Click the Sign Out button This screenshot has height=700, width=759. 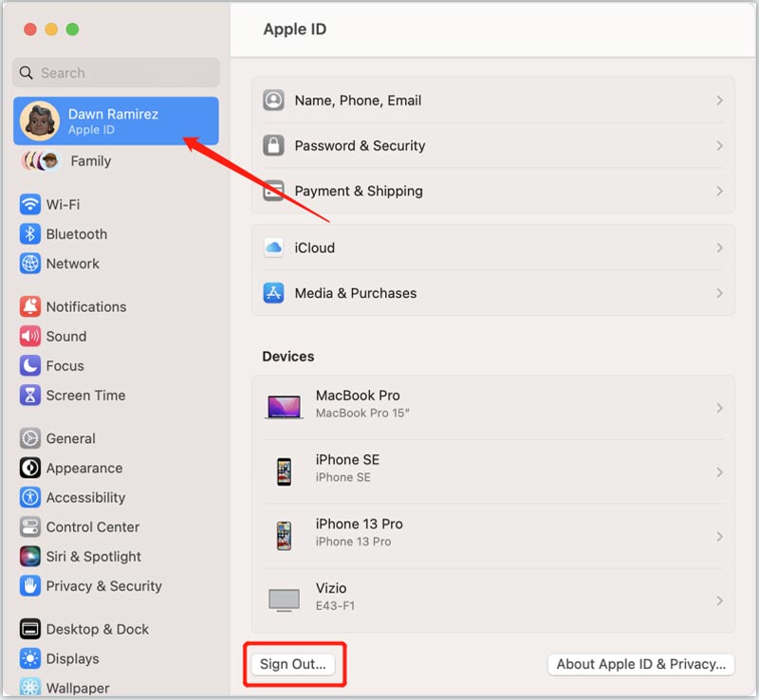(x=293, y=664)
